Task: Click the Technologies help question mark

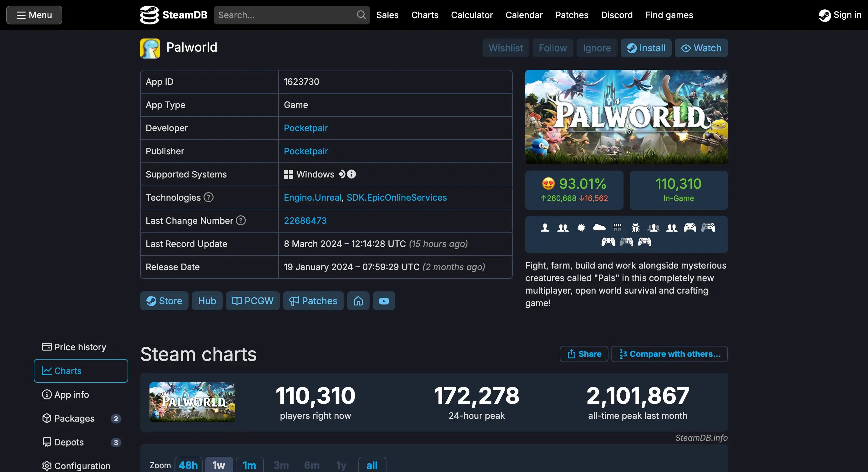Action: (209, 197)
